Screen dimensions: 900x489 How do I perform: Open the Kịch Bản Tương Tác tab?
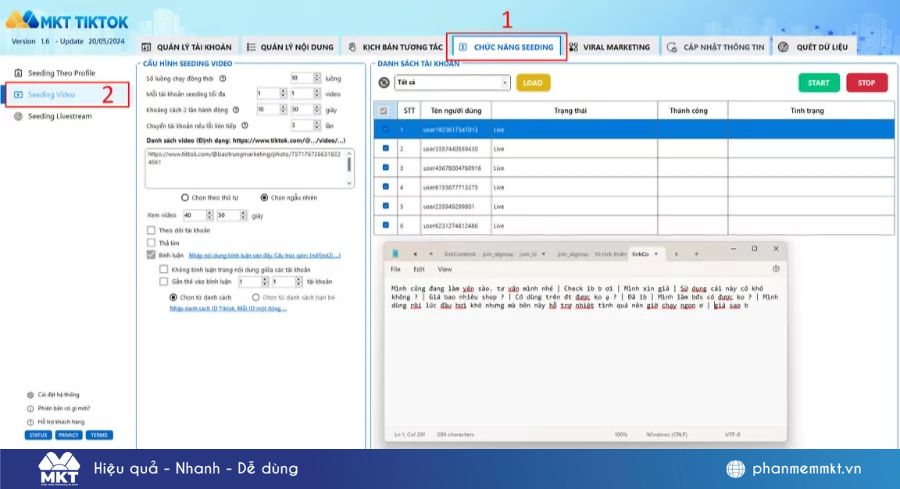pyautogui.click(x=395, y=47)
